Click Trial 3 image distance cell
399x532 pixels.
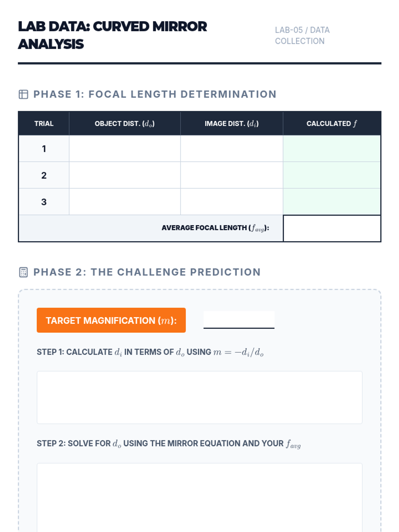(231, 202)
